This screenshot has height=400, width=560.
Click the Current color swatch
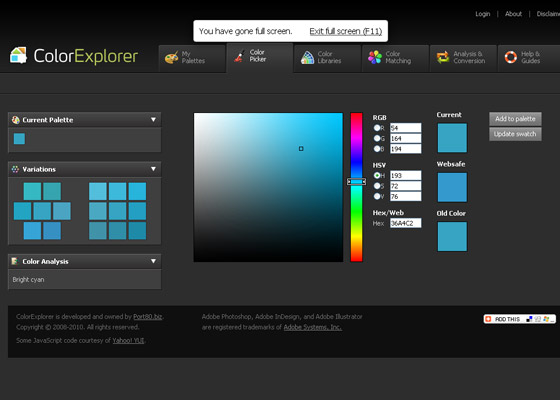[452, 138]
